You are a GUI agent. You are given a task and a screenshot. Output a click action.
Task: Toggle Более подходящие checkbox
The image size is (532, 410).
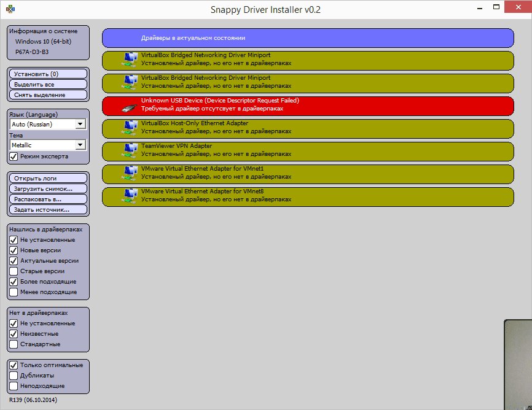pyautogui.click(x=14, y=282)
